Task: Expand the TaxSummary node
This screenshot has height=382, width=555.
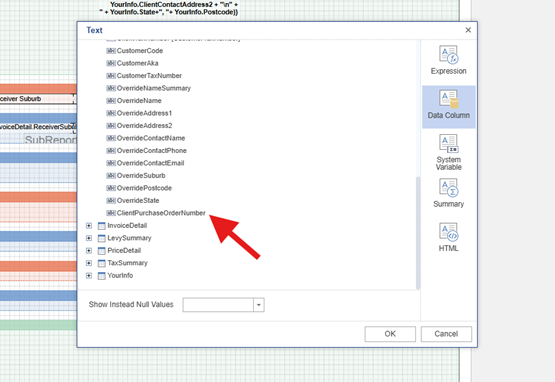Action: [89, 263]
